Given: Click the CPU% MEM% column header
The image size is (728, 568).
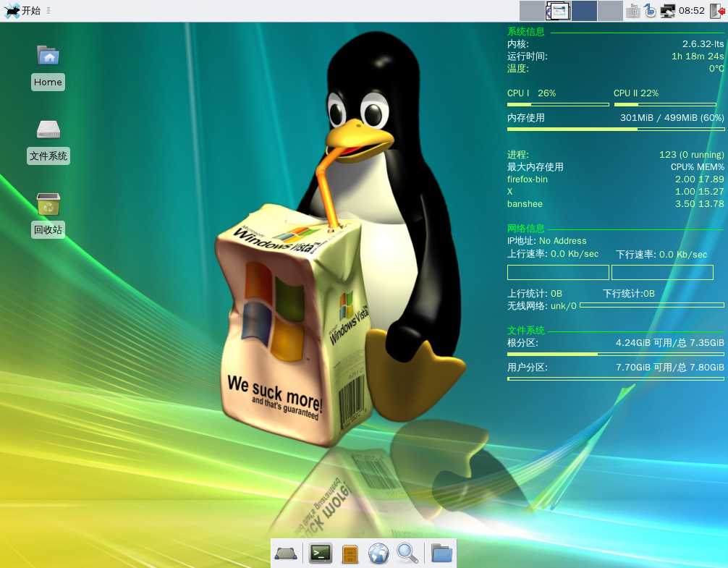Looking at the screenshot, I should (698, 166).
